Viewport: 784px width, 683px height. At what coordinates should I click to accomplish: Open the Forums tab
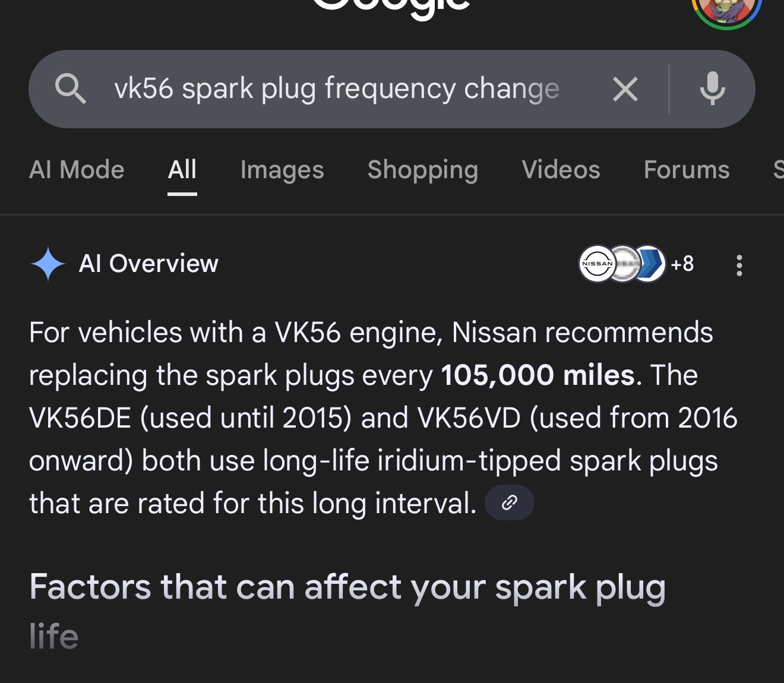click(686, 170)
